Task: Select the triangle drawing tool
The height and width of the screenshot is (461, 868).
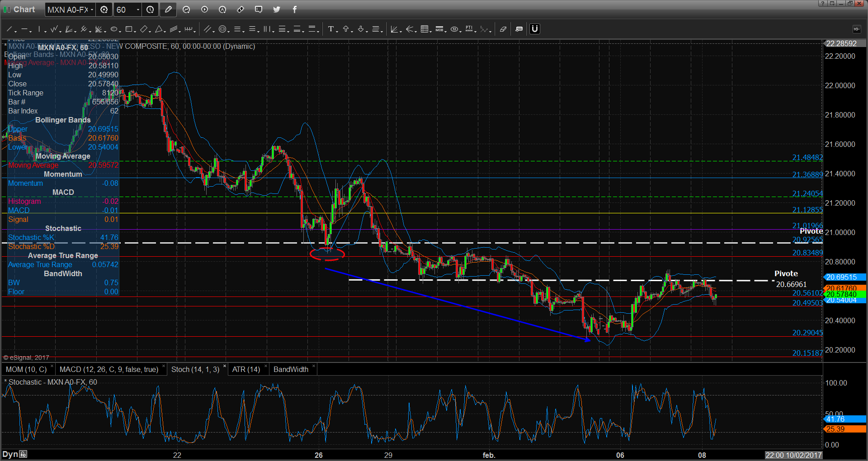Action: (x=159, y=29)
